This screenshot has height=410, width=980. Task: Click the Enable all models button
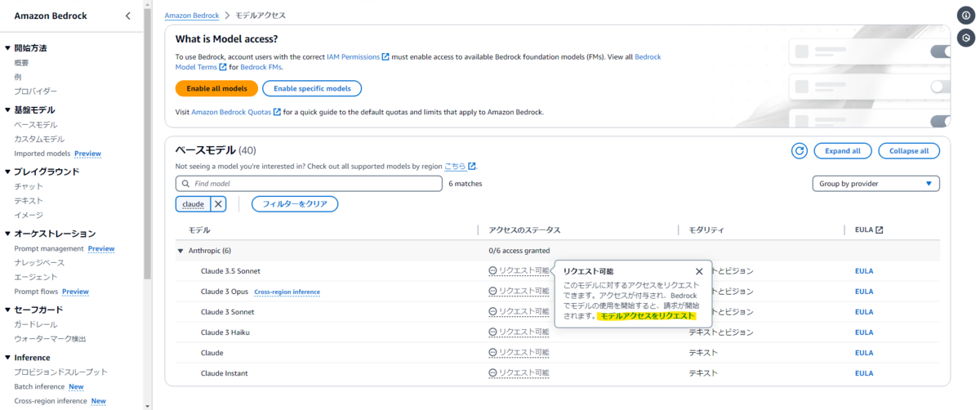pyautogui.click(x=216, y=88)
